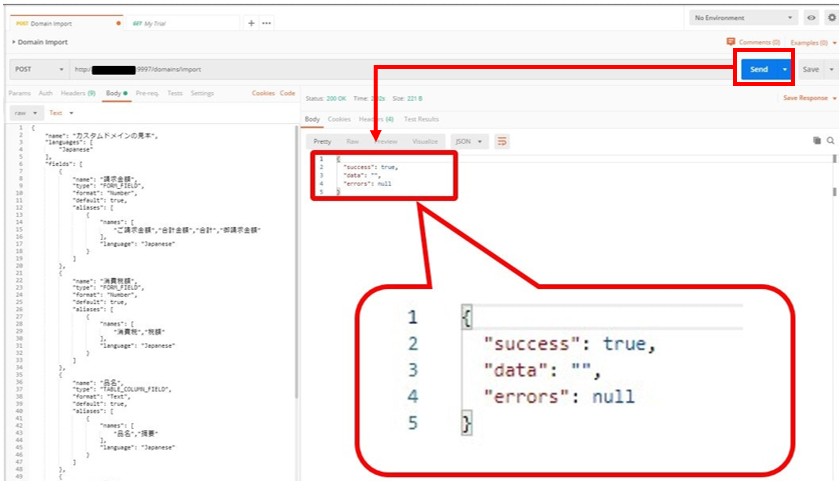Expand the Examples (0) dropdown
839x481 pixels.
pyautogui.click(x=813, y=42)
